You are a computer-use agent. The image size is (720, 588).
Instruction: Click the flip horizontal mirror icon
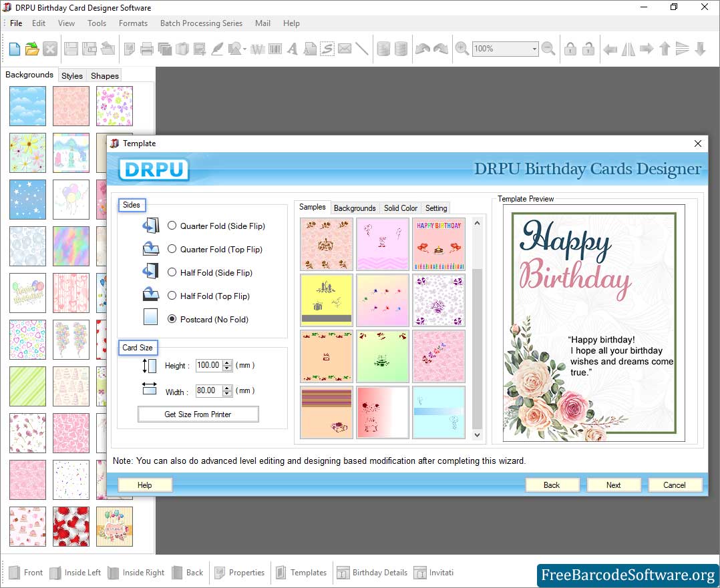628,49
